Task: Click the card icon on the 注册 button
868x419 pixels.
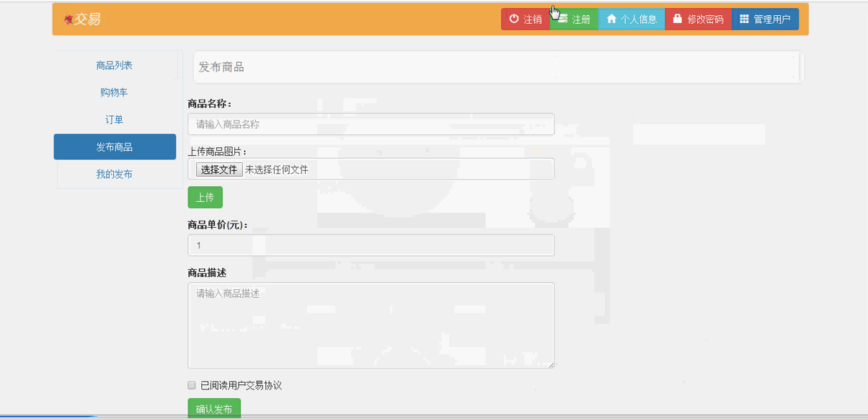Action: [x=562, y=19]
